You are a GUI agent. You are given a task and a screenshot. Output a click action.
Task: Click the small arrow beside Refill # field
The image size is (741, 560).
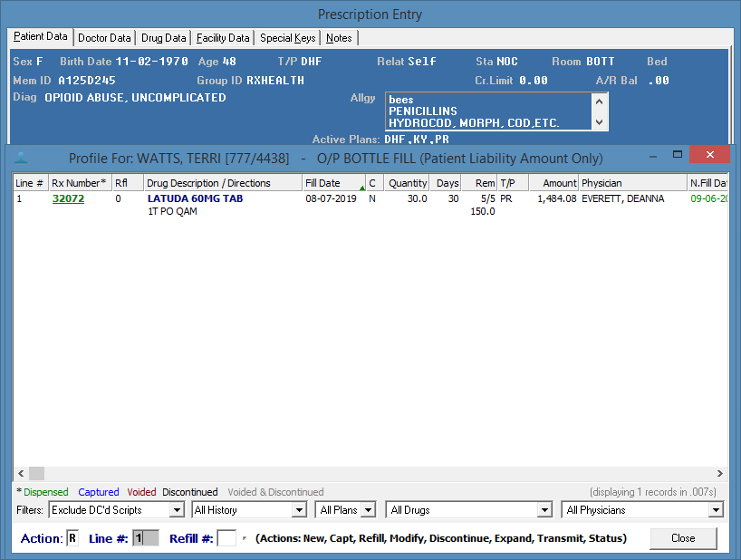coord(244,538)
